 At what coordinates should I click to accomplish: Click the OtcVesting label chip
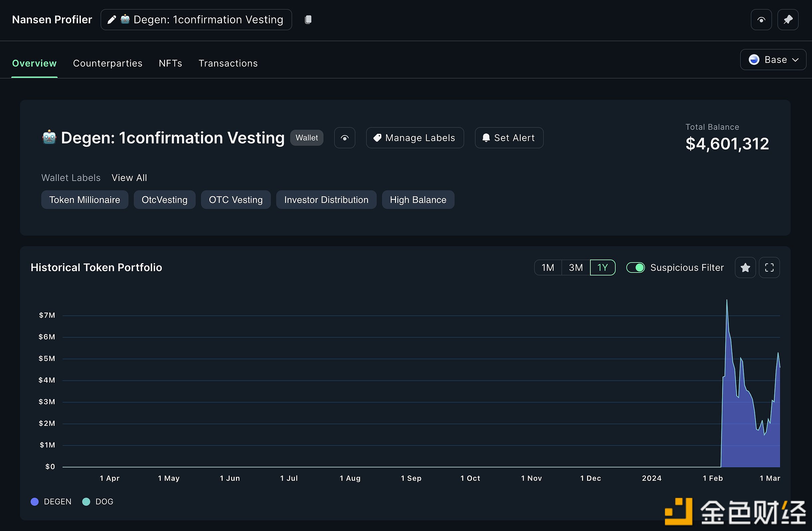coord(164,200)
